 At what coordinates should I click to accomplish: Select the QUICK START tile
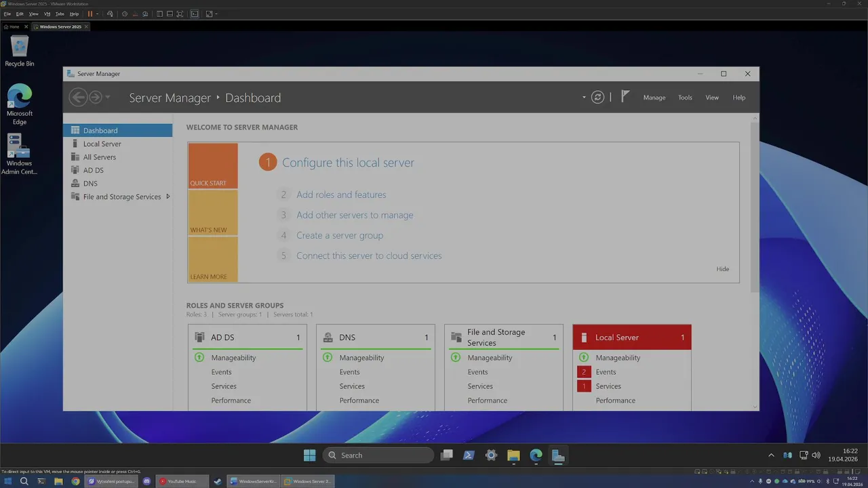(x=213, y=165)
